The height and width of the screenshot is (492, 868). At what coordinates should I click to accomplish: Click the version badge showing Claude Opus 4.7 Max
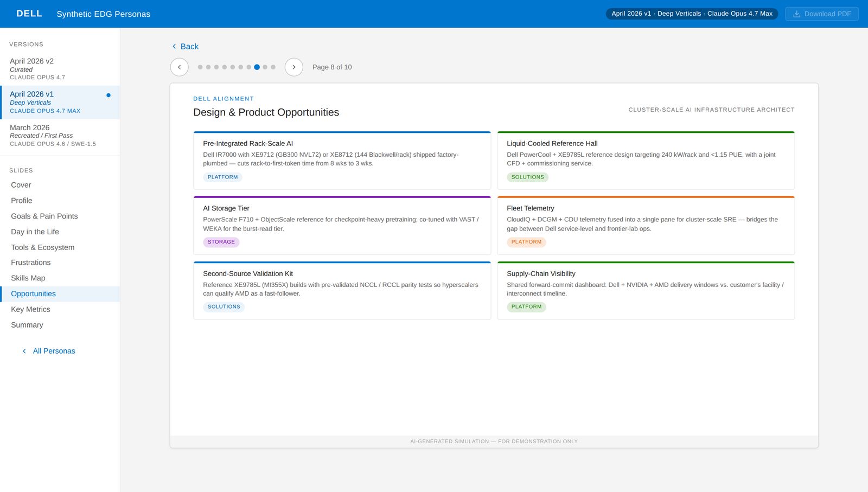coord(692,14)
